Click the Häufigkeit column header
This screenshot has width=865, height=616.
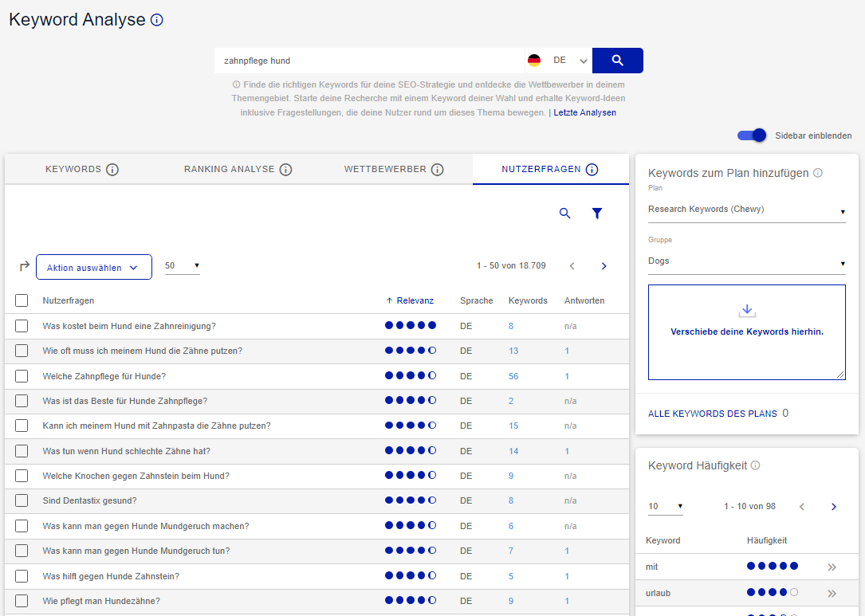click(767, 540)
